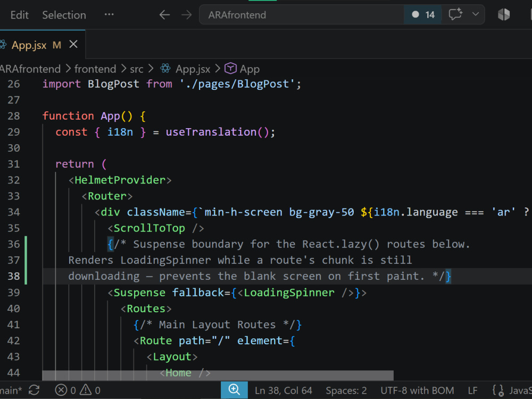Click line number 38 in the gutter
Image resolution: width=532 pixels, height=399 pixels.
click(x=14, y=276)
